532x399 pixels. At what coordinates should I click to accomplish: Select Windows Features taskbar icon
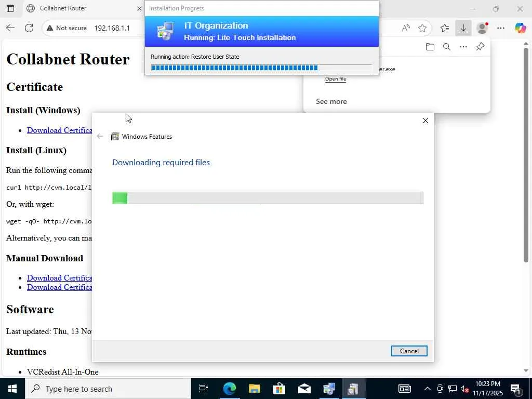[353, 389]
